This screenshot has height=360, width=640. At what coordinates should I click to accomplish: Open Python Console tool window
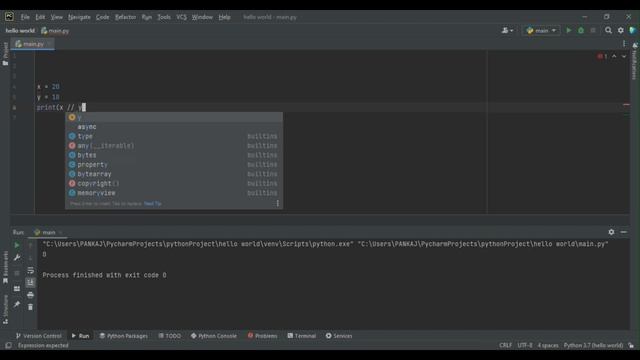tap(213, 336)
